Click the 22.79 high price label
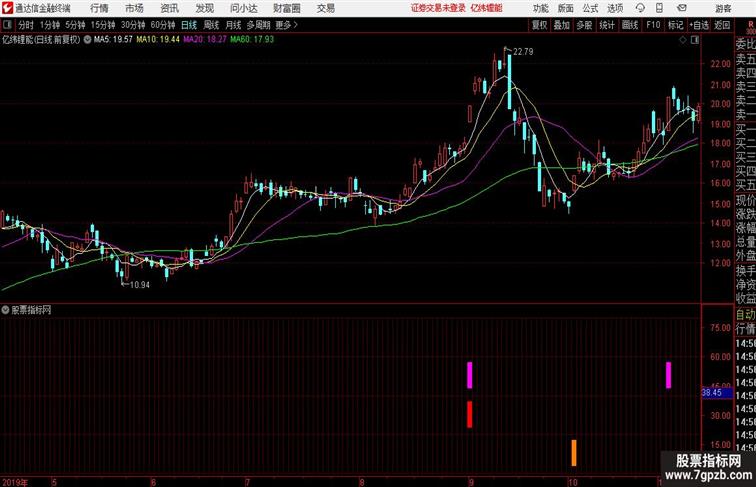This screenshot has width=756, height=487. [523, 52]
